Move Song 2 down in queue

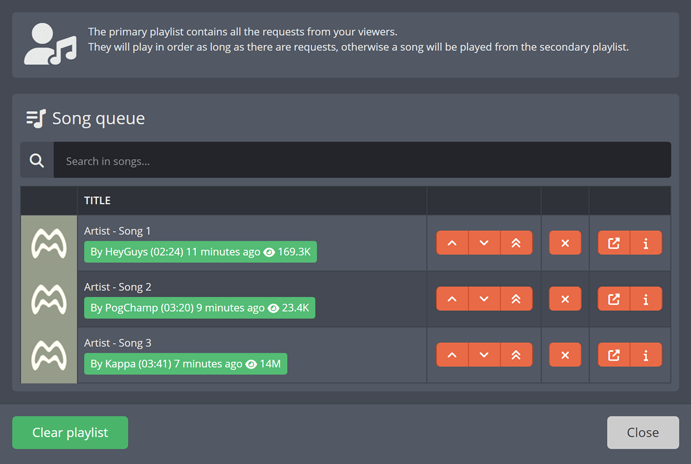484,299
